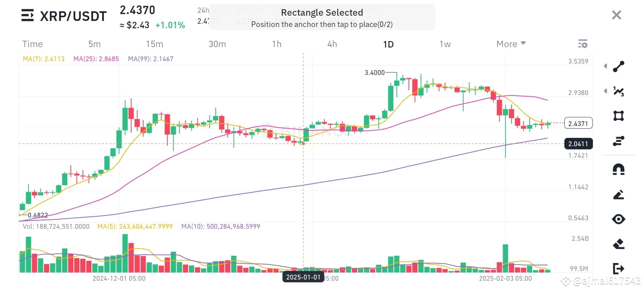This screenshot has height=290, width=644.
Task: Select the brush drawing tool
Action: [619, 195]
